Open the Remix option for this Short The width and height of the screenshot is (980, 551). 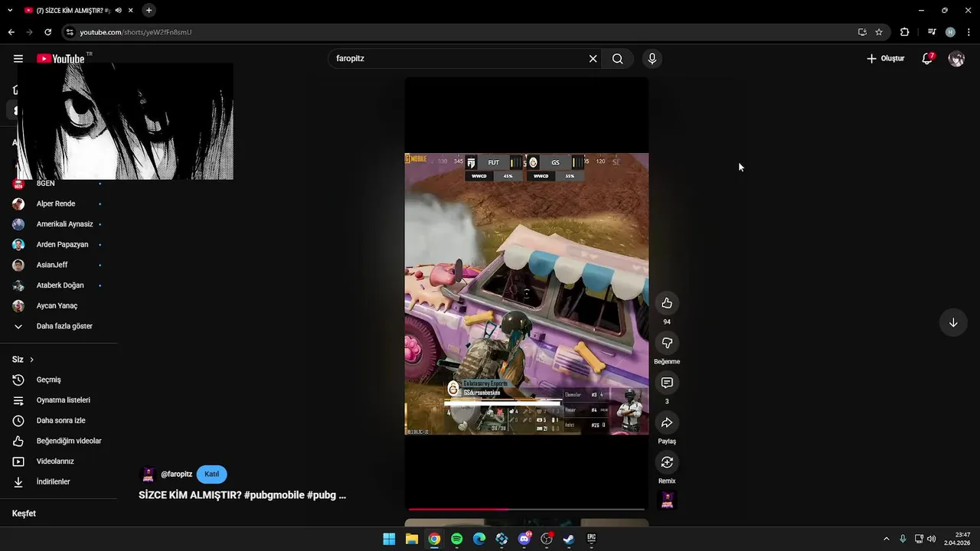(667, 462)
